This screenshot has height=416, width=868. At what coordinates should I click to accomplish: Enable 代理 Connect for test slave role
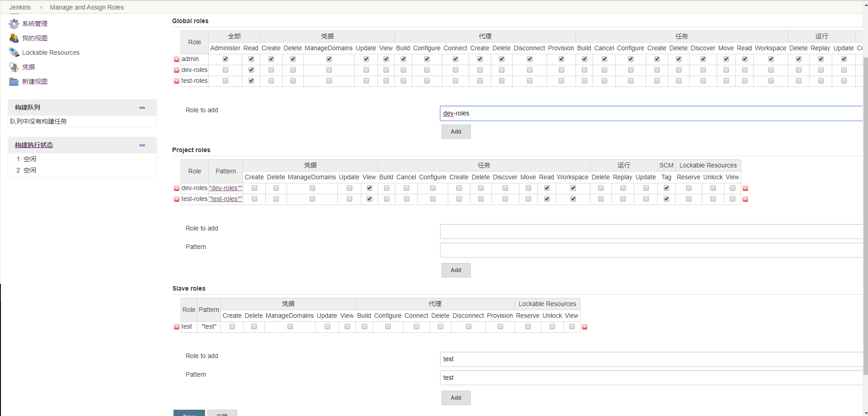pyautogui.click(x=417, y=326)
